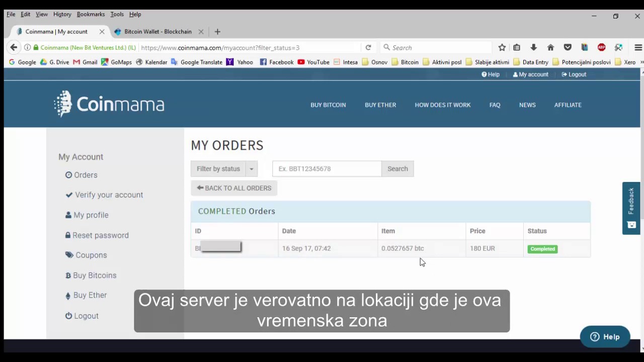Viewport: 644px width, 362px height.
Task: Expand the filter status dropdown arrow
Action: pyautogui.click(x=252, y=169)
